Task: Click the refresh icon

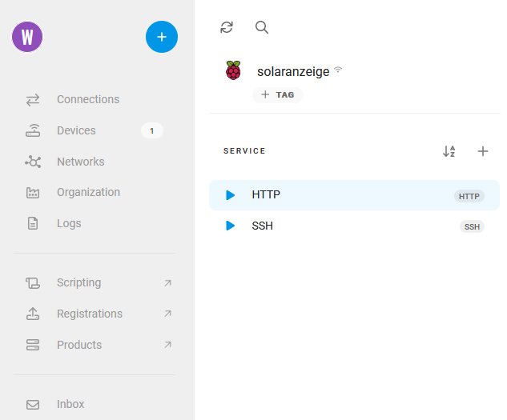Action: pos(227,27)
